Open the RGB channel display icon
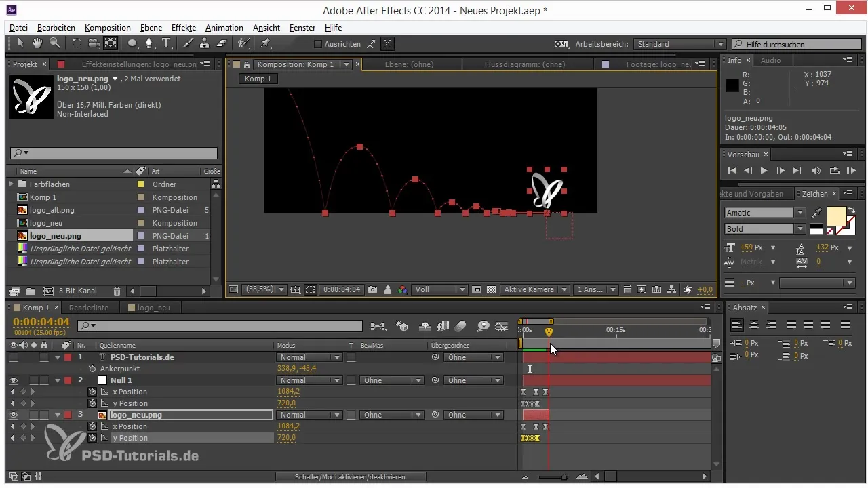 click(403, 289)
